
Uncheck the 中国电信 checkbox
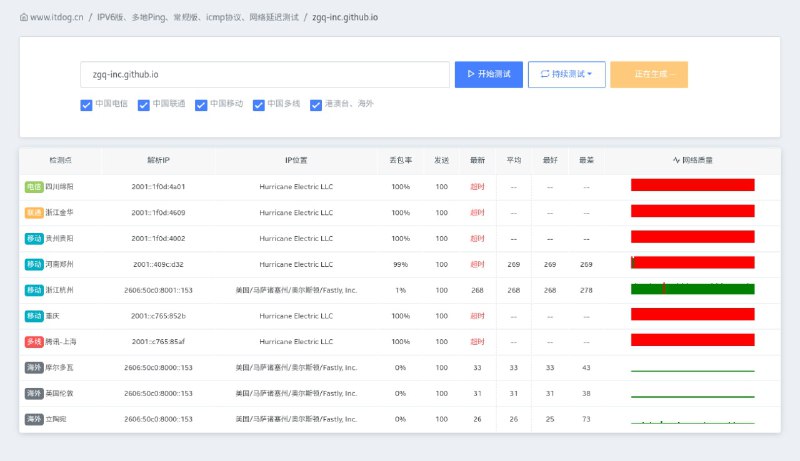(86, 104)
